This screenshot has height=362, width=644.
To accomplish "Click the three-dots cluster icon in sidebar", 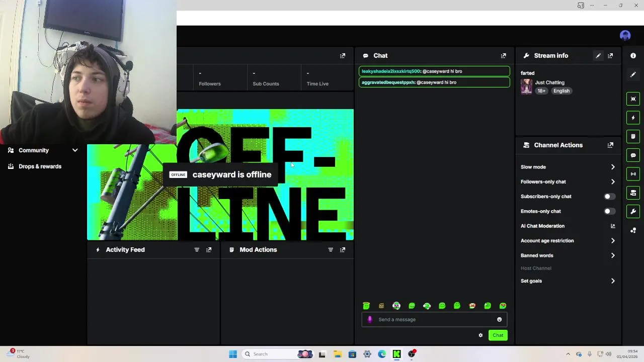I will click(x=633, y=230).
